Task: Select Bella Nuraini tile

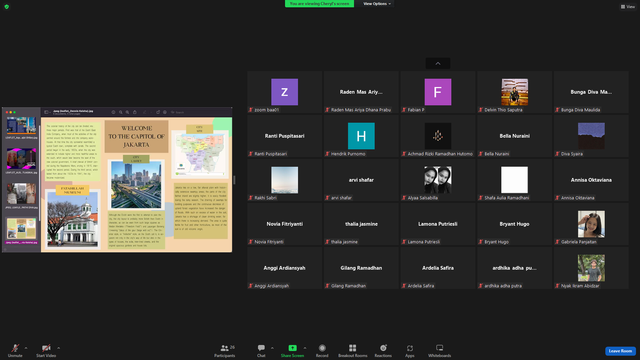Action: point(514,136)
